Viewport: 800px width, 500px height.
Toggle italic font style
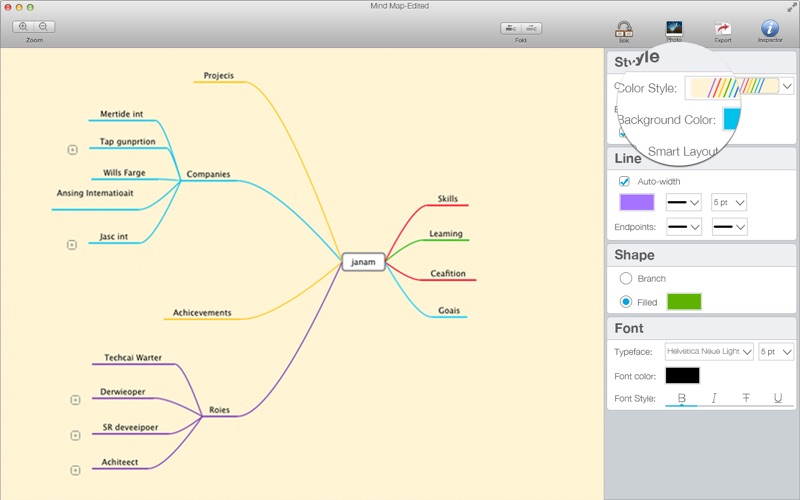click(714, 398)
